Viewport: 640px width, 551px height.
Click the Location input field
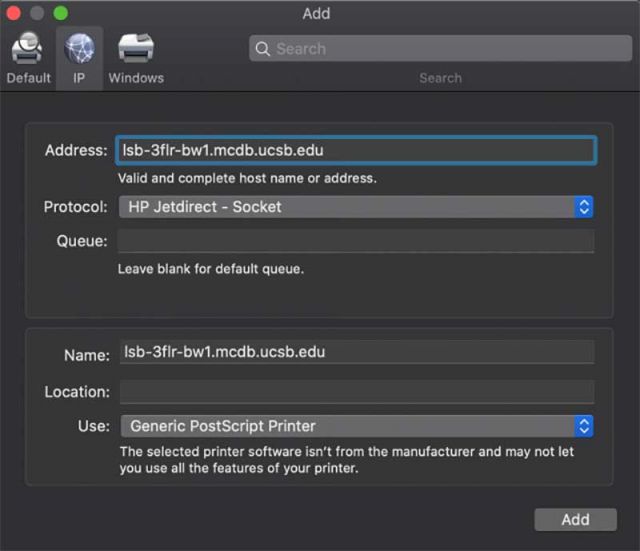[357, 392]
